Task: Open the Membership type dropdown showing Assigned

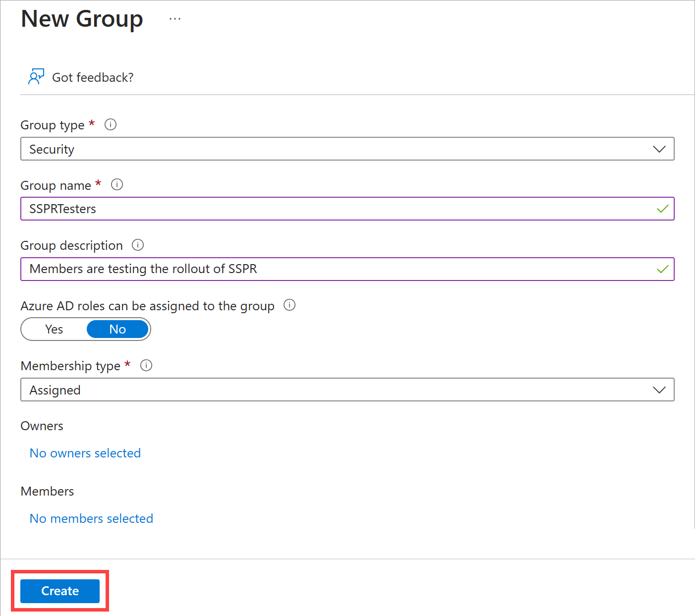Action: tap(347, 390)
